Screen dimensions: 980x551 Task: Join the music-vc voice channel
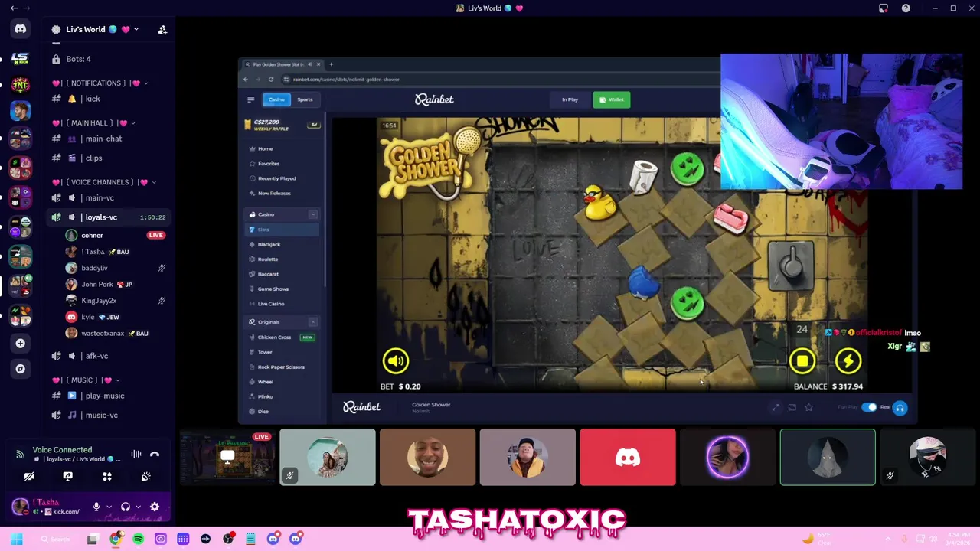pos(107,415)
